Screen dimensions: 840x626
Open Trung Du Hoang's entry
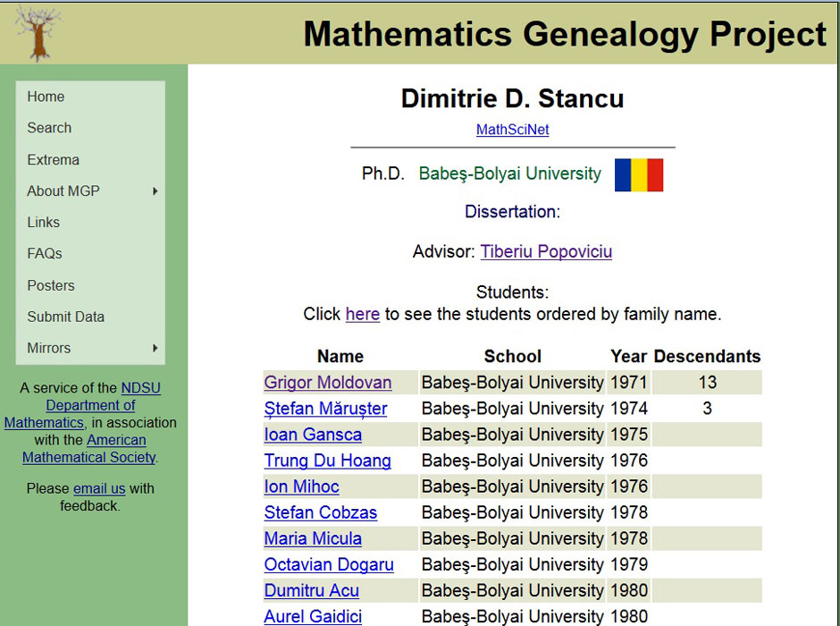click(327, 461)
